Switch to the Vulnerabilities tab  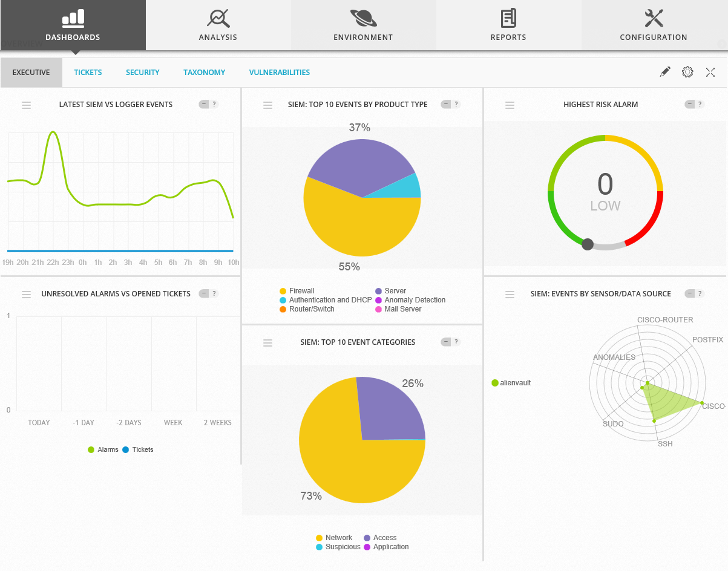pyautogui.click(x=279, y=73)
